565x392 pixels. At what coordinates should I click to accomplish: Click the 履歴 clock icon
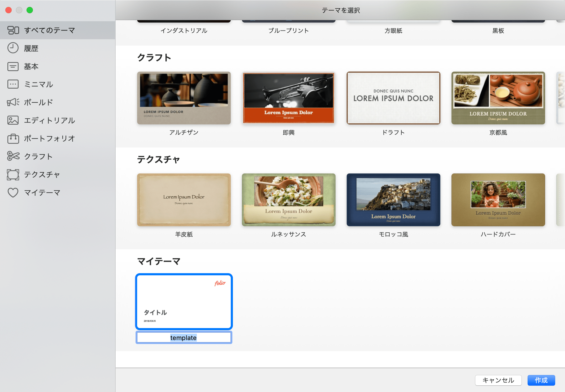click(x=13, y=48)
